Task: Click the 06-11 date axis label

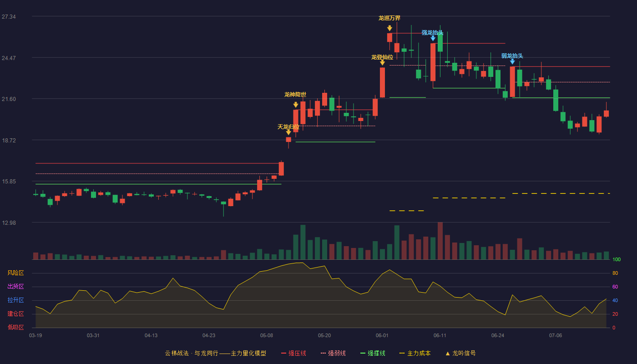Action: coord(440,335)
